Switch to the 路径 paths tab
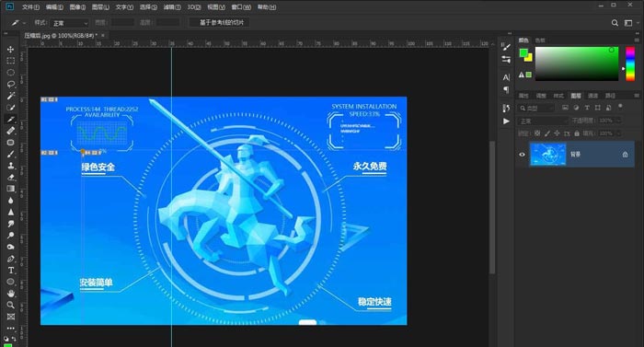This screenshot has height=347, width=644. pos(610,96)
